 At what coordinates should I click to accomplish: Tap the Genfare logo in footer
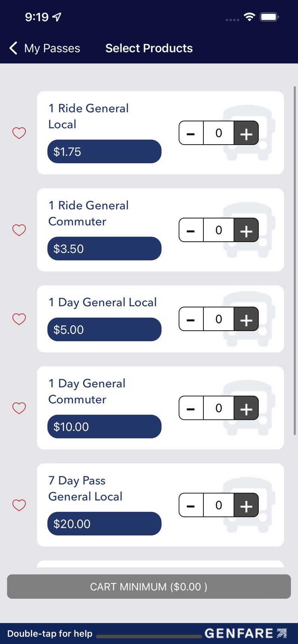tap(246, 633)
